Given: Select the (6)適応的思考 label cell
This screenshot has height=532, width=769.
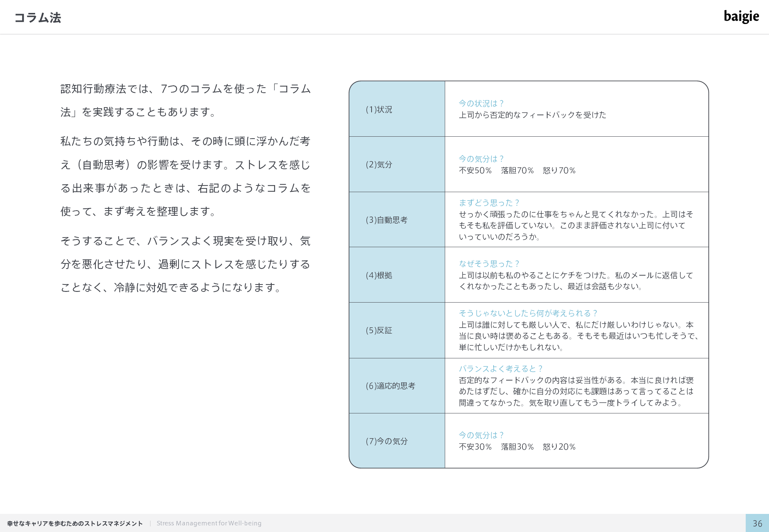Looking at the screenshot, I should 397,386.
